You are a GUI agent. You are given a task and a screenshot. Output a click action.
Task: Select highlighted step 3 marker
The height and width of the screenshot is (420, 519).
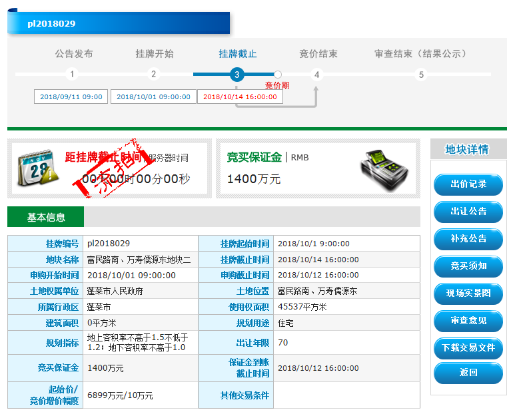[x=237, y=75]
